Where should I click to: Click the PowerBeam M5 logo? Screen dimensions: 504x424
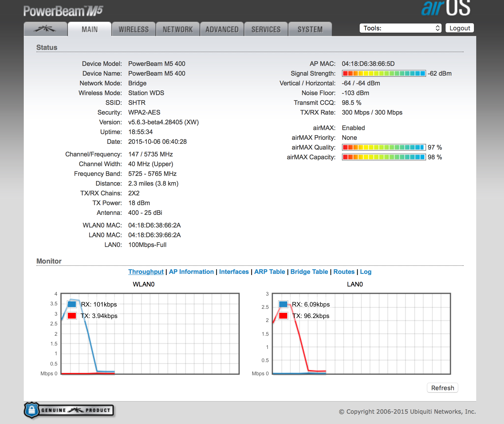pyautogui.click(x=63, y=11)
